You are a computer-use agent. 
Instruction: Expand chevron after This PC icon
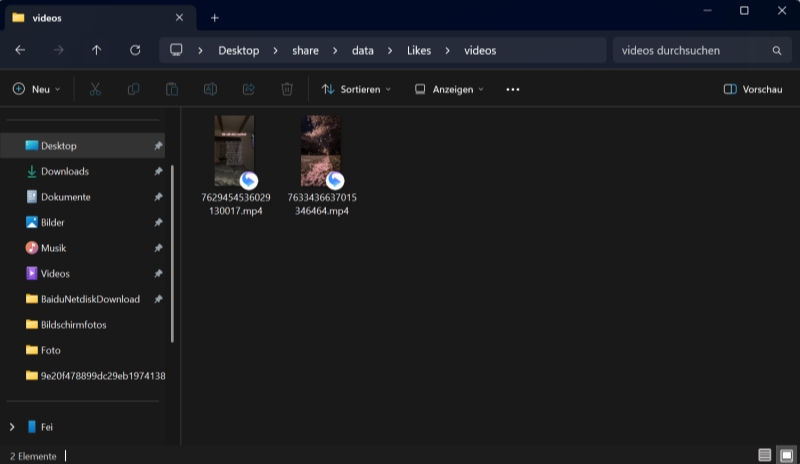tap(201, 51)
